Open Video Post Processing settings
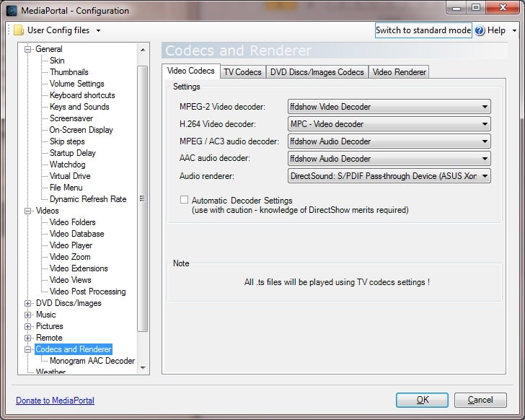This screenshot has width=525, height=420. pyautogui.click(x=88, y=292)
